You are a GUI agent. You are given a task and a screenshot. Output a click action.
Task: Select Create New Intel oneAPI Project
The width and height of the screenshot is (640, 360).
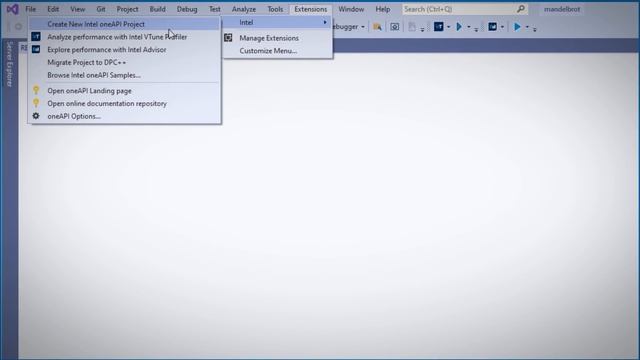(x=125, y=24)
